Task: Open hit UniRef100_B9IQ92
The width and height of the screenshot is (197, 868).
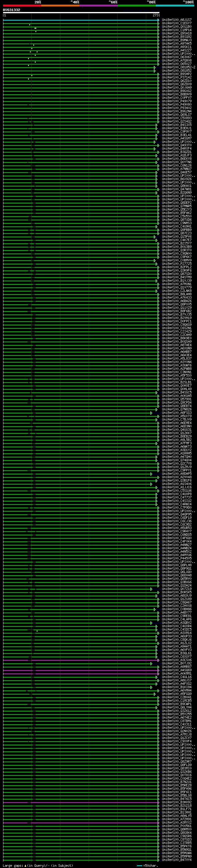Action: click(177, 37)
